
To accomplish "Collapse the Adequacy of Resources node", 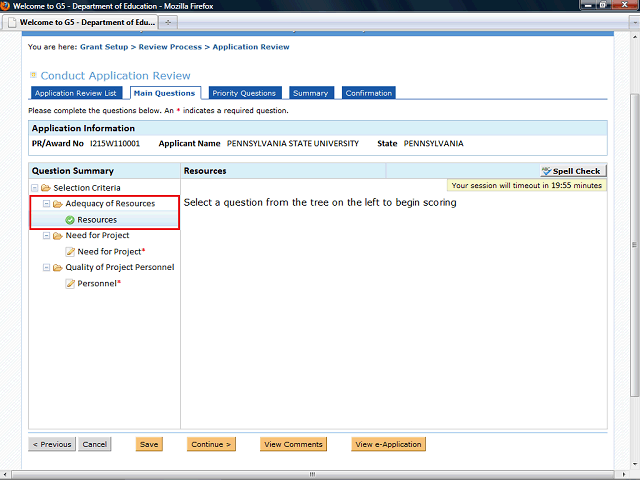I will coord(47,203).
